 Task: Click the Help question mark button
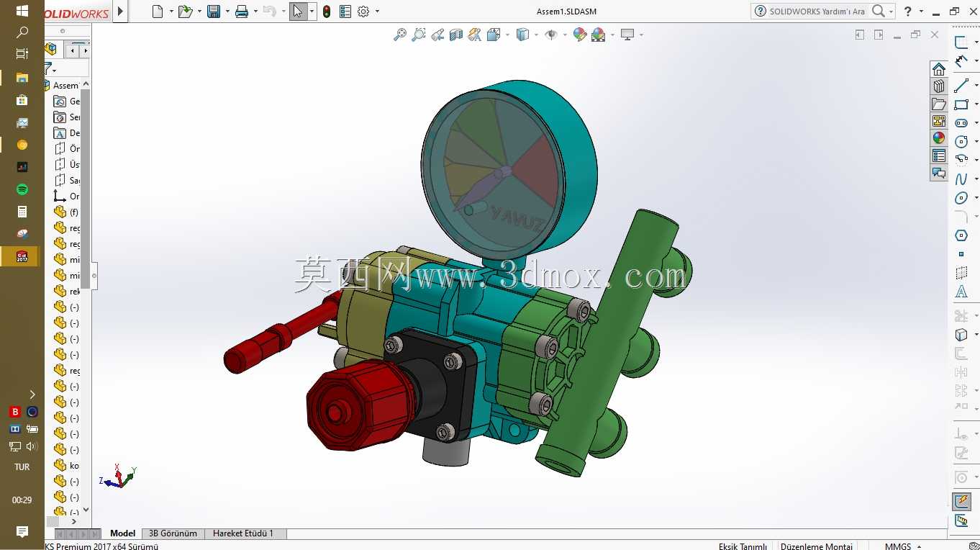pos(908,12)
